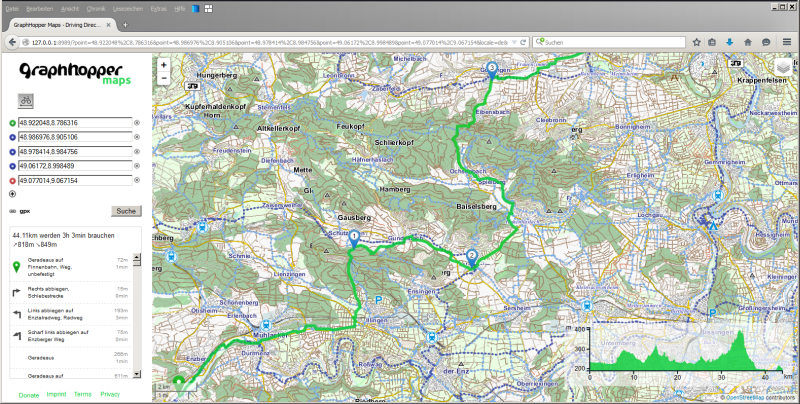
Task: Zoom out of the map
Action: 163,78
